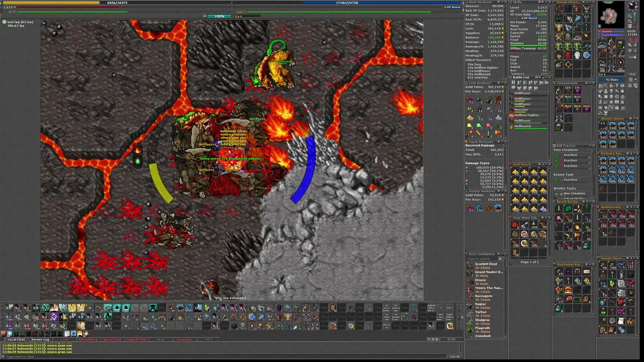Toggle chase opponent mode icon
Screen dimensions: 644x362
tap(635, 45)
